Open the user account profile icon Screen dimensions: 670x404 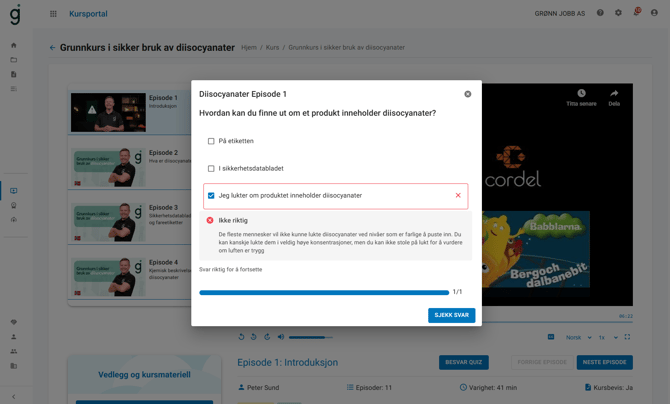[x=655, y=14]
